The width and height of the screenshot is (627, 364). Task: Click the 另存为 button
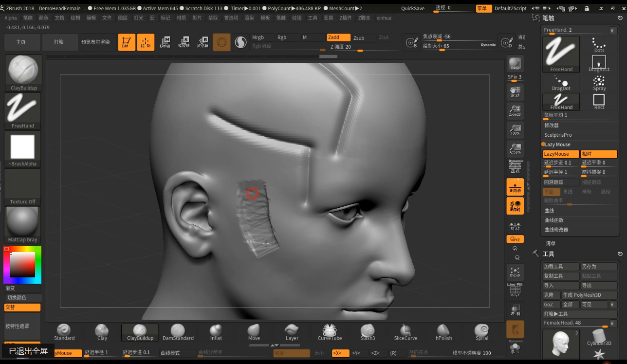click(x=599, y=266)
